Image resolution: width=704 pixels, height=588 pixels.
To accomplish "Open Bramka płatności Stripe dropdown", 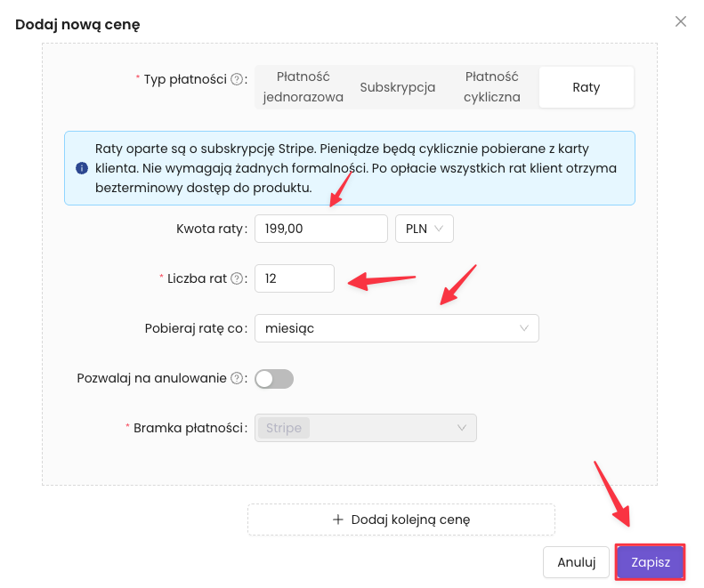I will coord(366,428).
